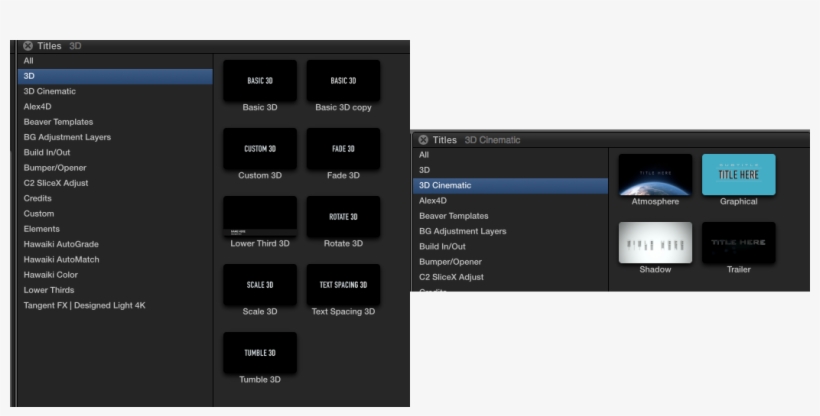Pick the Text Spacing 3D thumbnail
Screen dimensions: 820x416
343,284
